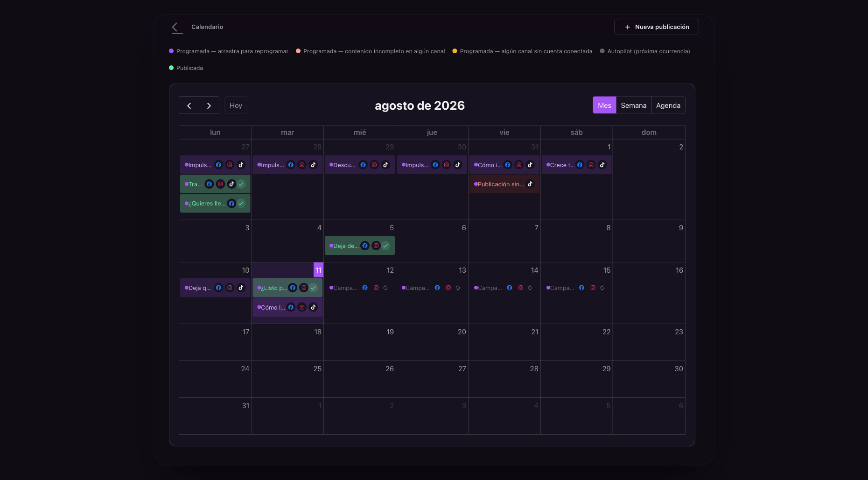Click day number 31 in the last row
Viewport: 868px width, 480px height.
pyautogui.click(x=245, y=405)
